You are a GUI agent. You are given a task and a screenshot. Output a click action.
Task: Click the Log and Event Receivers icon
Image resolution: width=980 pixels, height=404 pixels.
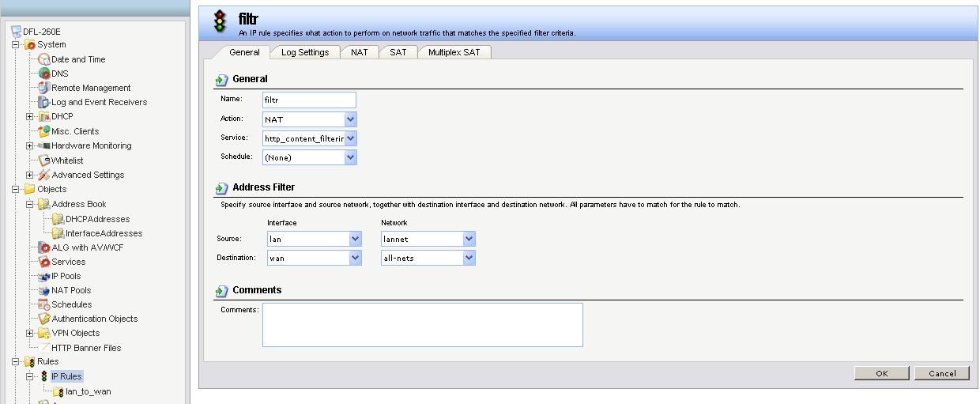click(44, 102)
